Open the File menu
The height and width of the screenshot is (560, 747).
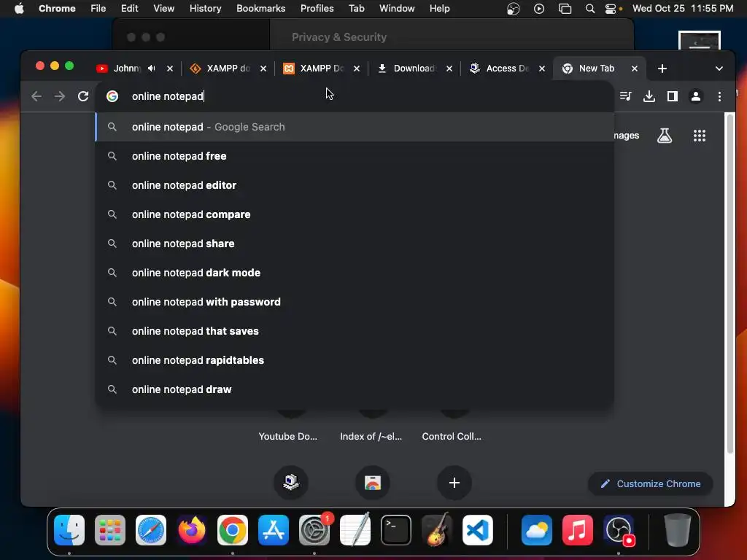click(98, 9)
